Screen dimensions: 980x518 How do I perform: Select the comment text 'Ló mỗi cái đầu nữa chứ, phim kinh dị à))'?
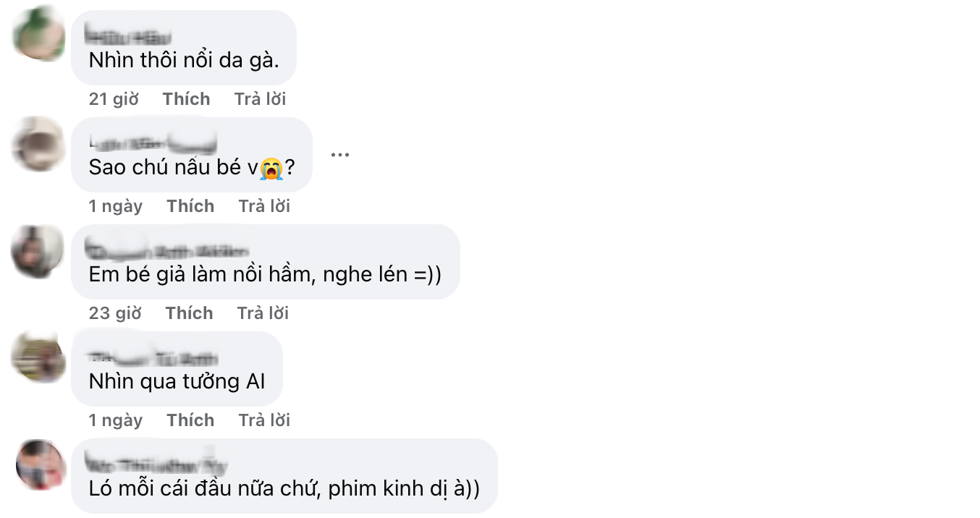pyautogui.click(x=283, y=488)
